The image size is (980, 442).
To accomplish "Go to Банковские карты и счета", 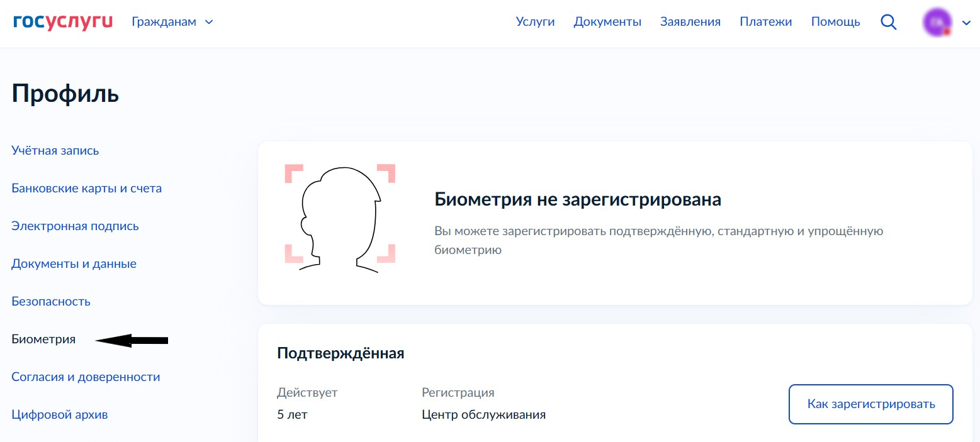I will coord(87,189).
